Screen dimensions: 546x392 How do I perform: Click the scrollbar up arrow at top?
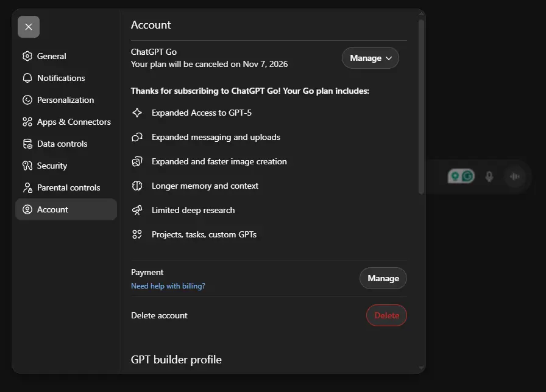[421, 14]
